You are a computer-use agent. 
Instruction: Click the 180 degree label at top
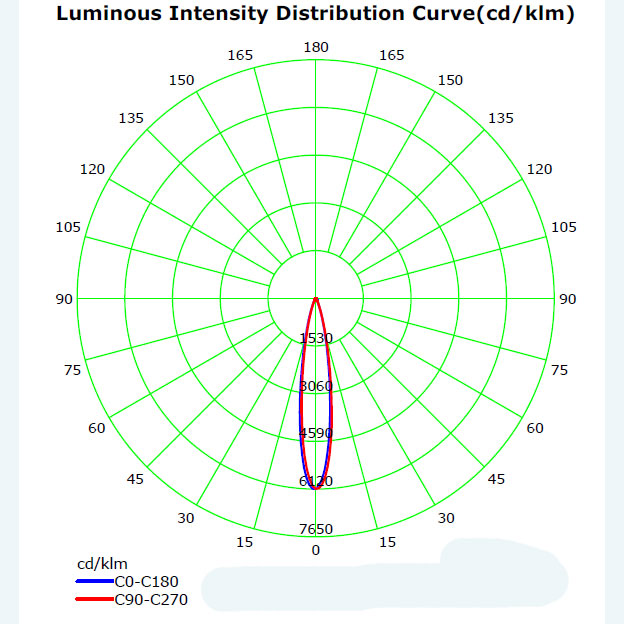point(316,47)
